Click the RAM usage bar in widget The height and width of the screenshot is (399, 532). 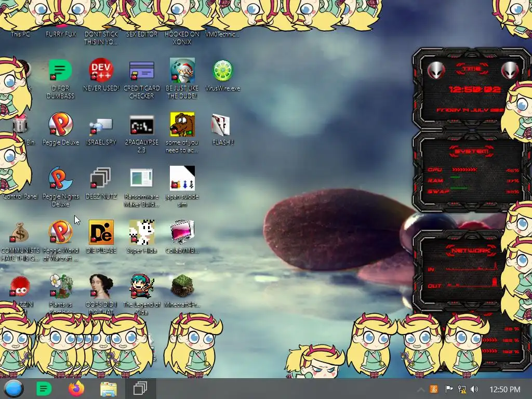(455, 177)
